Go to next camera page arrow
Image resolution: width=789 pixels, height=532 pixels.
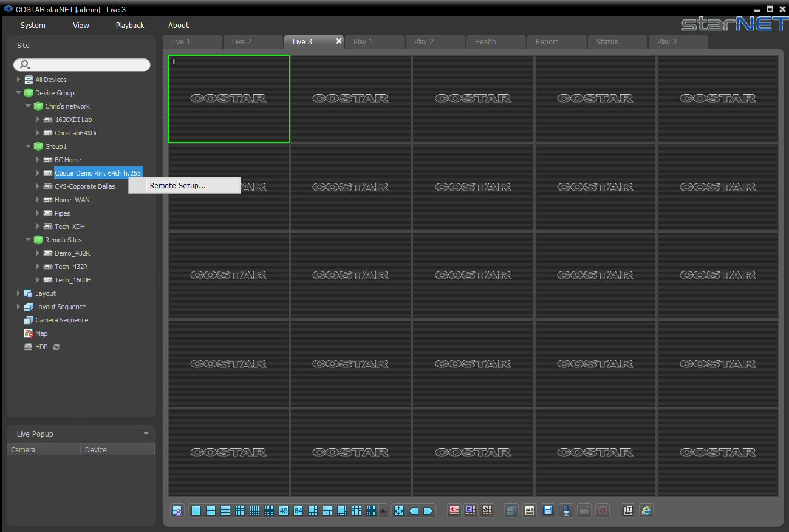428,511
